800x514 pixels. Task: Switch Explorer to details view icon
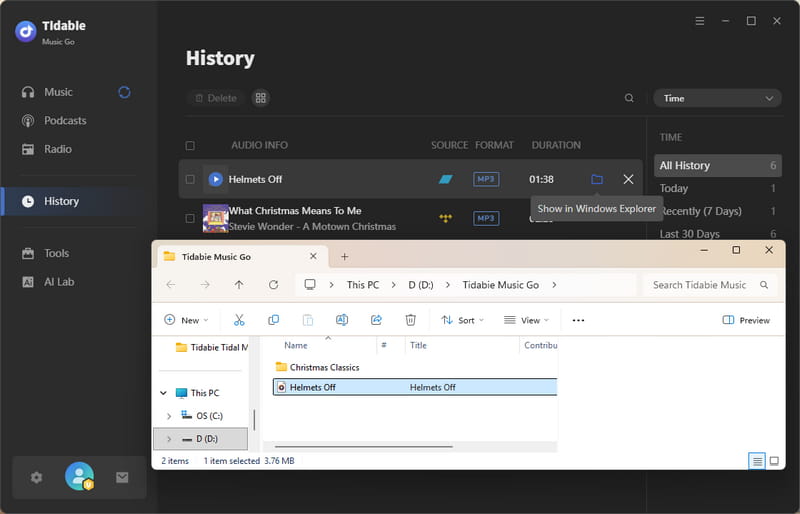click(757, 461)
